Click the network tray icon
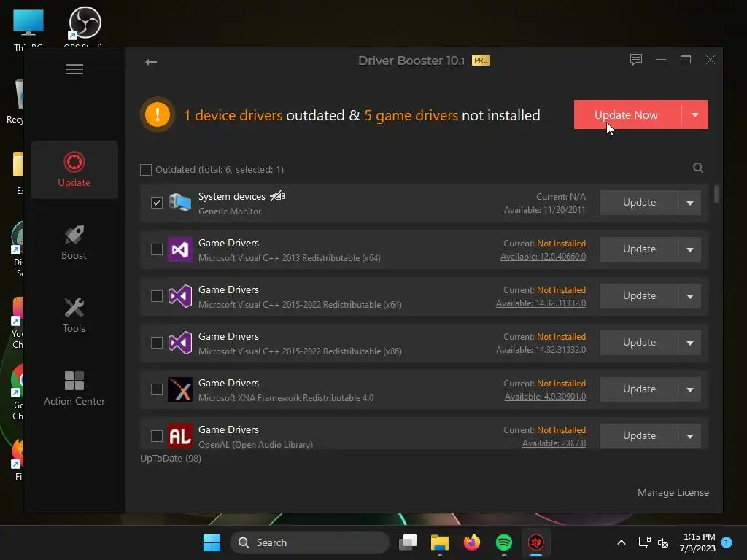Viewport: 747px width, 560px height. [644, 542]
